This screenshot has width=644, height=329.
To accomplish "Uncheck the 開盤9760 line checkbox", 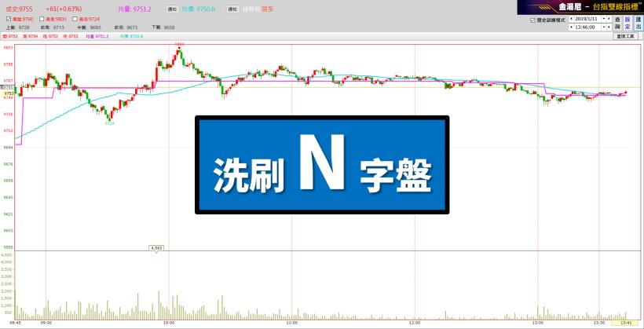I will pyautogui.click(x=9, y=19).
